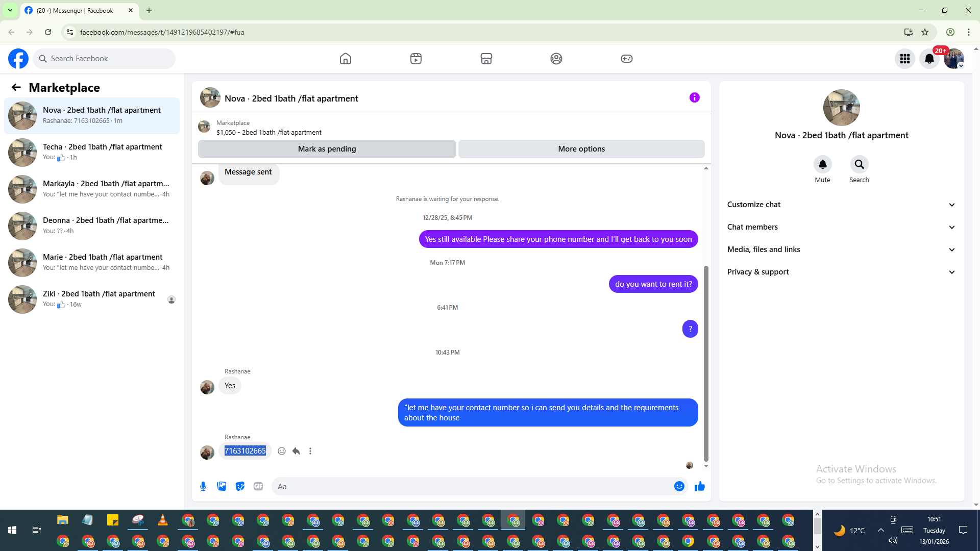React to the 7163102665 message
Screen dimensions: 980x551
(x=282, y=451)
